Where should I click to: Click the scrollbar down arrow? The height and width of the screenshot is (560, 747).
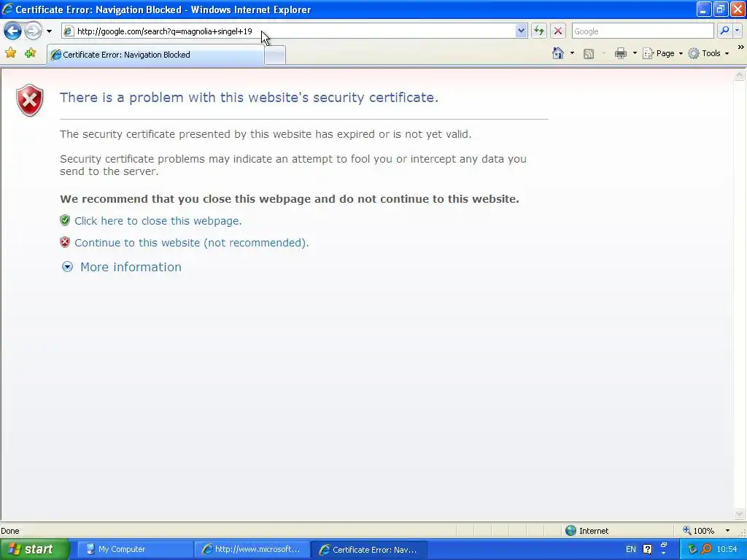click(x=740, y=514)
